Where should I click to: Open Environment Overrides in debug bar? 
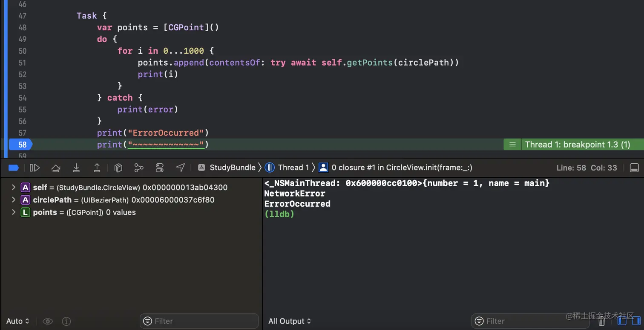tap(160, 168)
